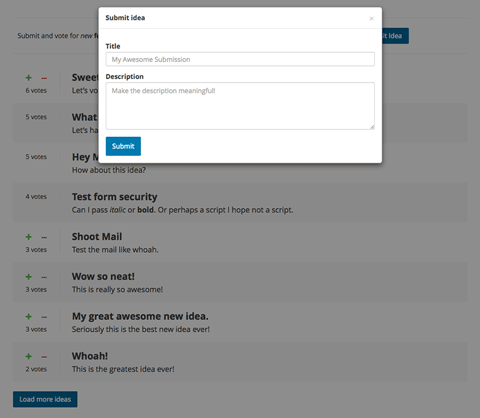
Task: Downvote the Whoah! idea
Action: click(44, 357)
